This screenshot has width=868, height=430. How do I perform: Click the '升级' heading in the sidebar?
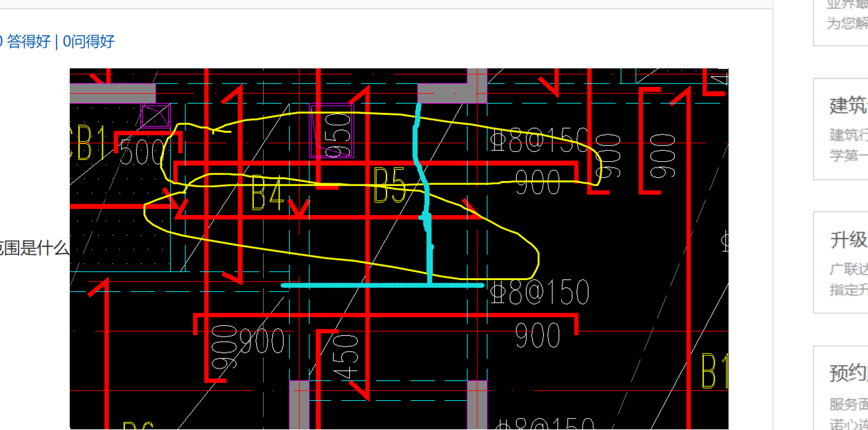[x=849, y=240]
